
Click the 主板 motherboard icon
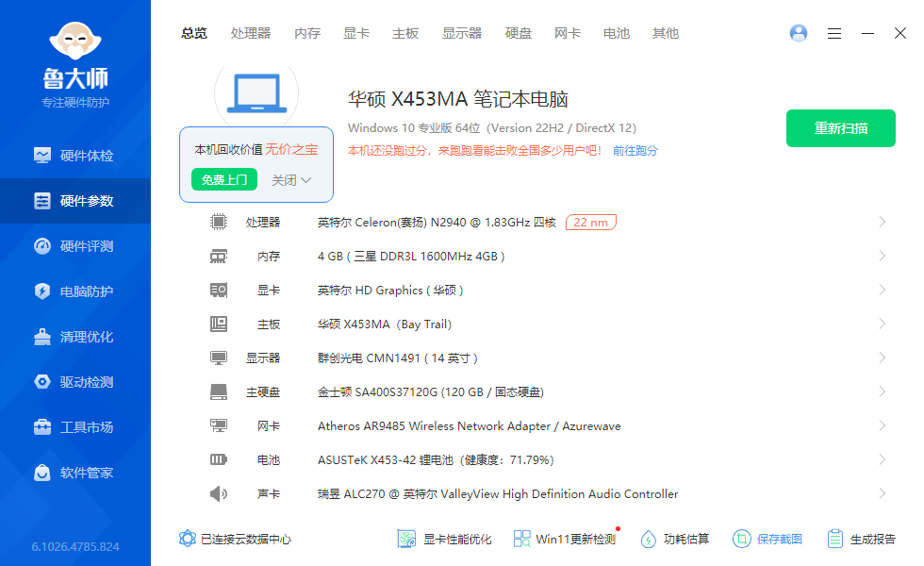219,324
